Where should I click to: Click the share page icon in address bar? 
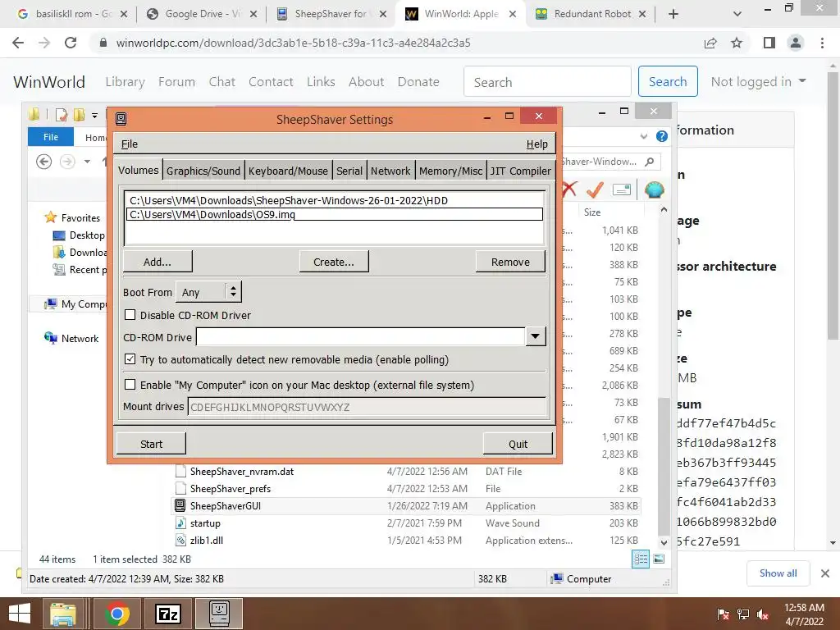click(x=710, y=43)
